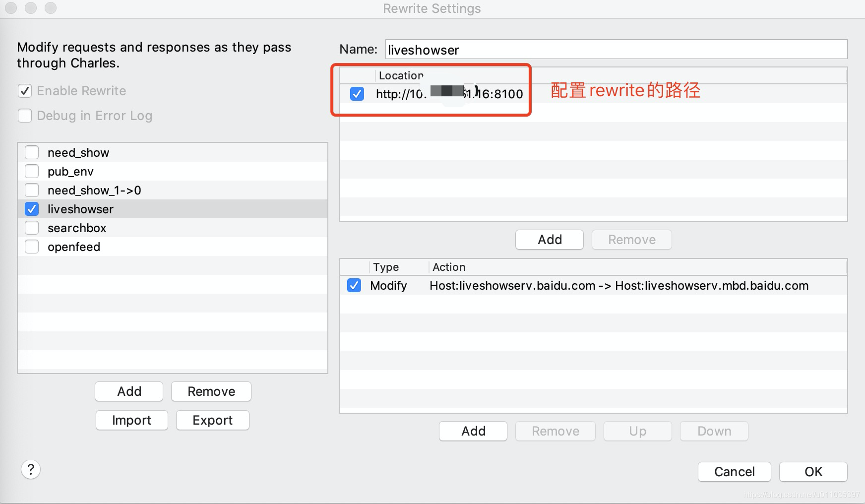Enable the openfeed rule checkbox
The height and width of the screenshot is (504, 865).
[x=32, y=247]
